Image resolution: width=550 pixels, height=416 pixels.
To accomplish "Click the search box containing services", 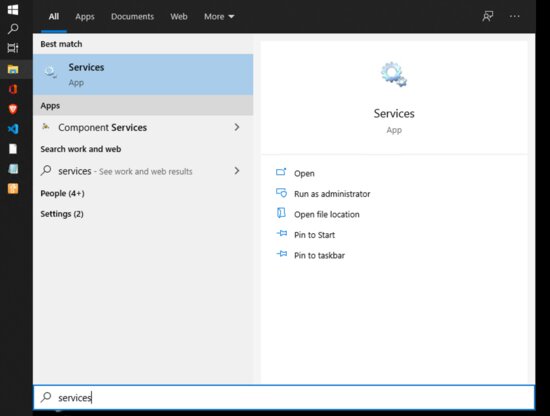I will pos(284,397).
